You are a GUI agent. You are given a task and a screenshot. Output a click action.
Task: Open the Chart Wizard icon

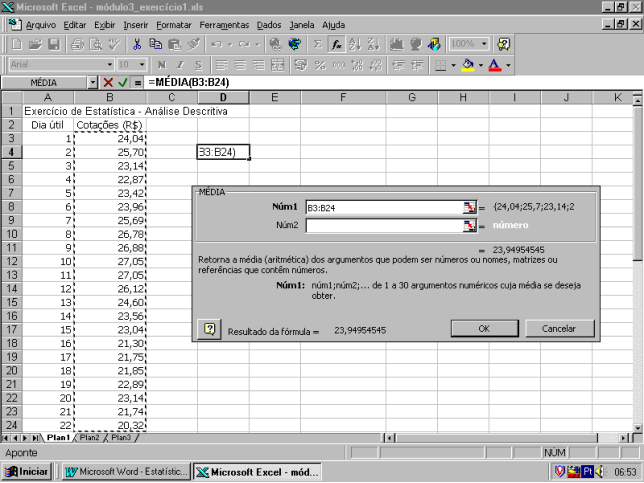397,44
